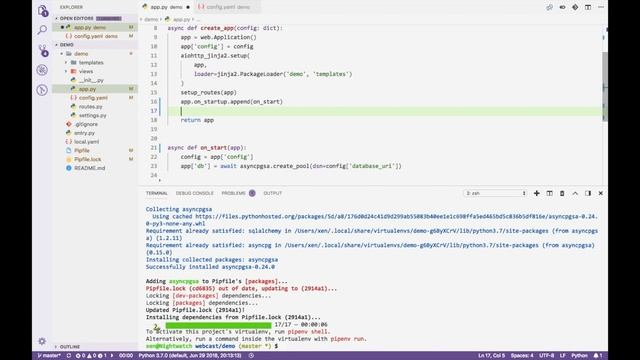
Task: Click the 'return app' code line
Action: pyautogui.click(x=197, y=120)
